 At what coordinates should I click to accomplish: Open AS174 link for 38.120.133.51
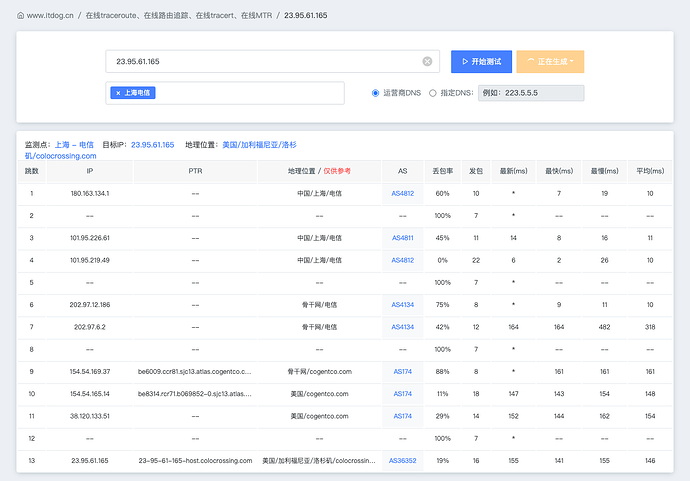tap(403, 416)
